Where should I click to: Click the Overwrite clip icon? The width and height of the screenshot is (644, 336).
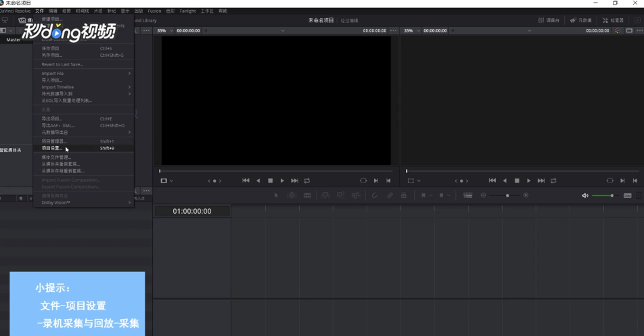[x=340, y=195]
